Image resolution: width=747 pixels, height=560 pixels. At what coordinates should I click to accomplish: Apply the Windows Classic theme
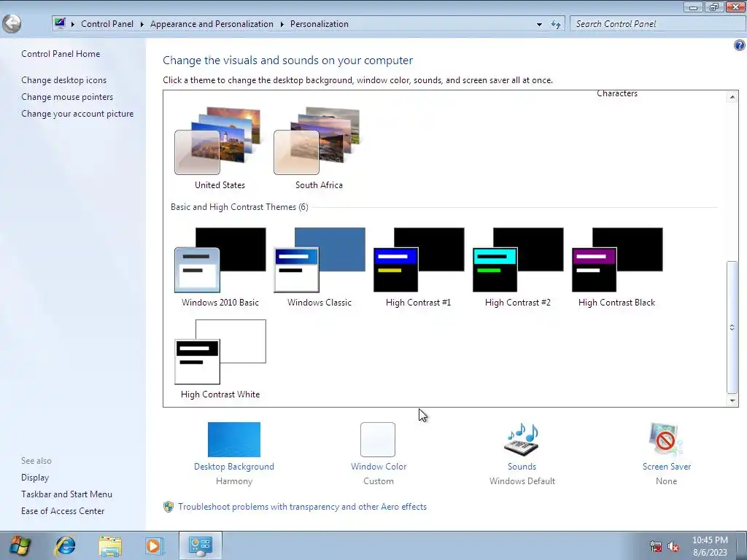click(x=320, y=267)
